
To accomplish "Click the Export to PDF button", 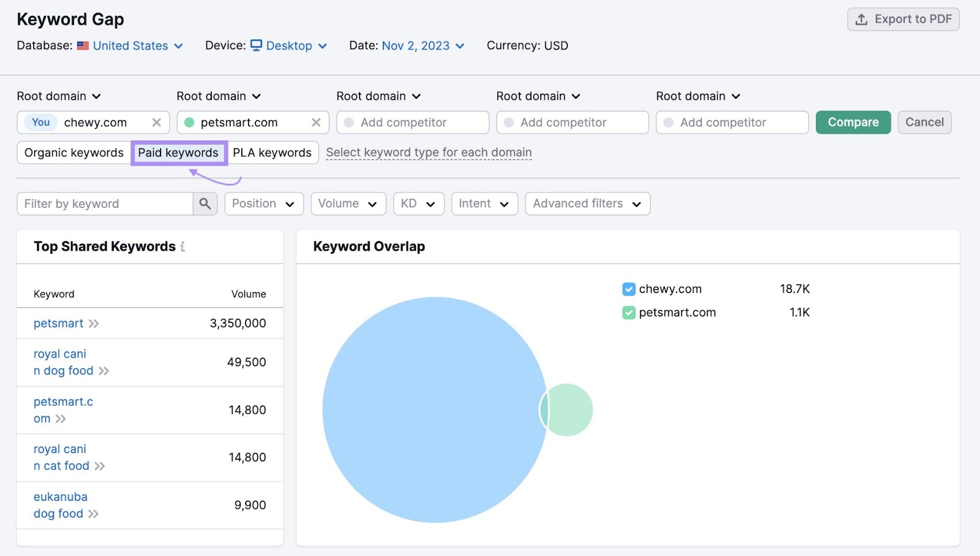I will (903, 20).
